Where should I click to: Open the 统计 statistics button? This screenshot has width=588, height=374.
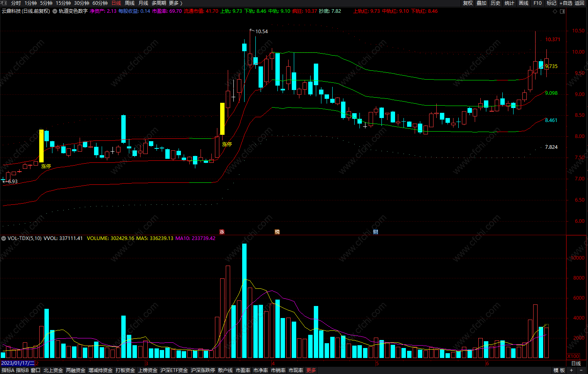pyautogui.click(x=510, y=3)
